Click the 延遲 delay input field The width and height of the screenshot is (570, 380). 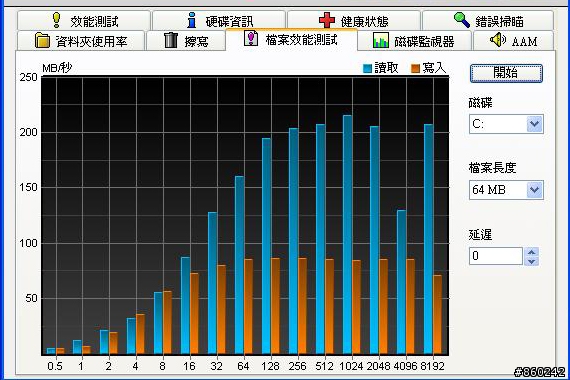tap(496, 256)
